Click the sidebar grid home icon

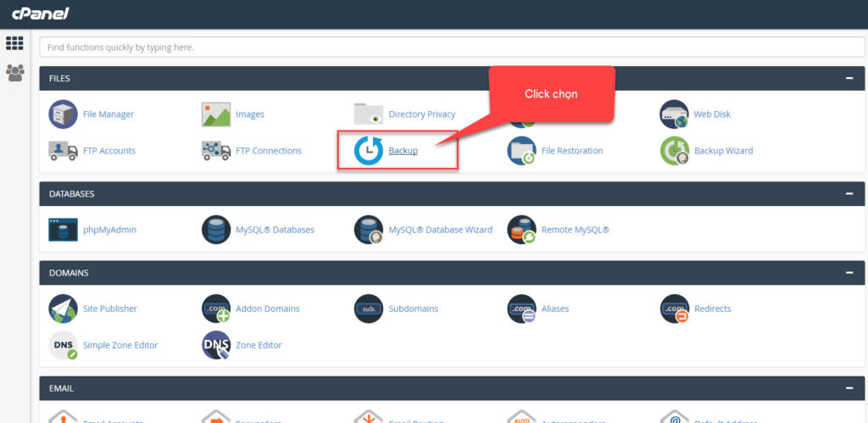[x=15, y=43]
